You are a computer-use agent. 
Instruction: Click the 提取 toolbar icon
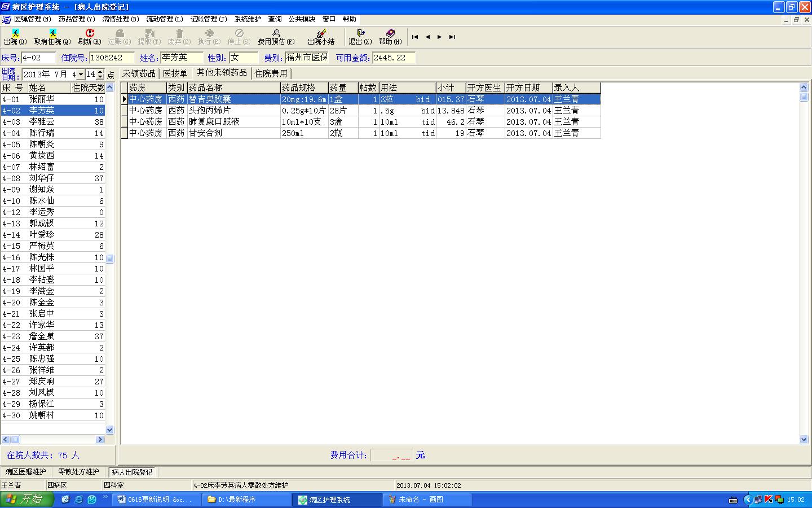coord(149,37)
